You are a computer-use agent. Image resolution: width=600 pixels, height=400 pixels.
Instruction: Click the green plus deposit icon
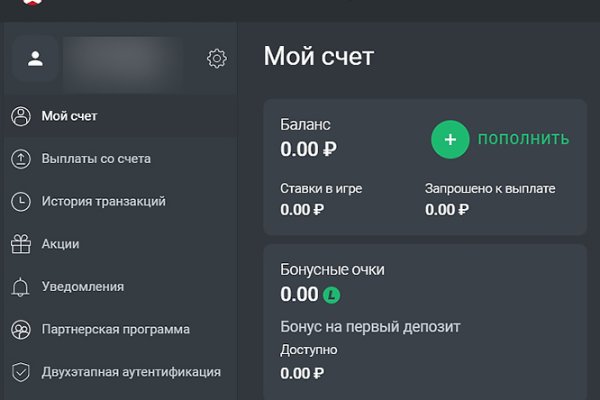pyautogui.click(x=450, y=139)
